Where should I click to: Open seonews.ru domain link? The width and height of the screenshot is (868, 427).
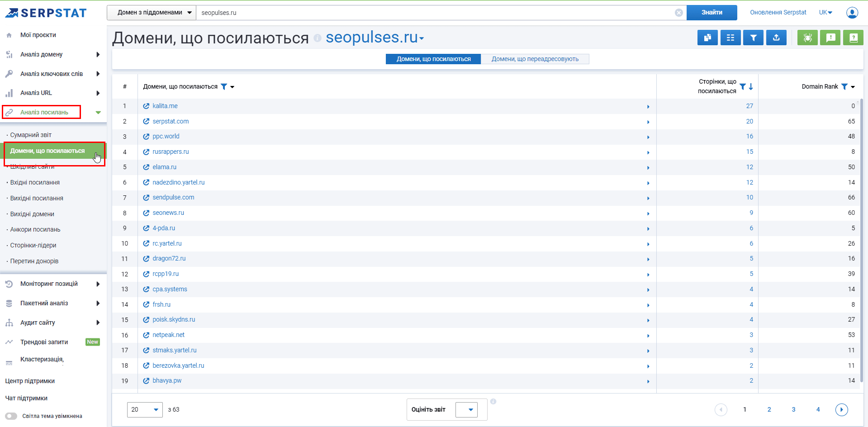168,213
